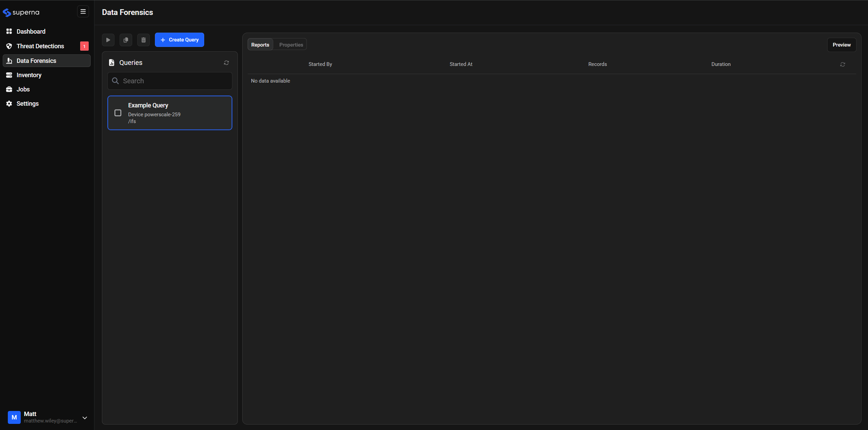This screenshot has width=868, height=430.
Task: Sort by Started At column
Action: [x=461, y=64]
